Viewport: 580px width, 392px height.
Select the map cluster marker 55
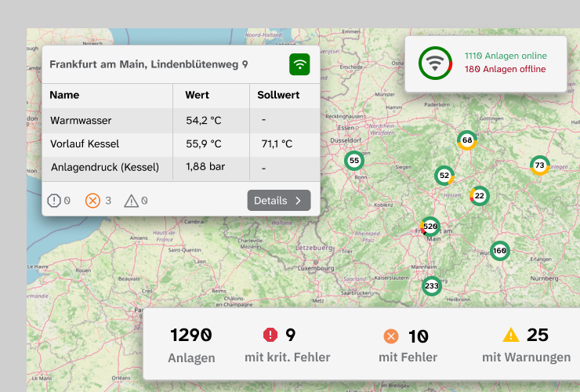coord(354,161)
